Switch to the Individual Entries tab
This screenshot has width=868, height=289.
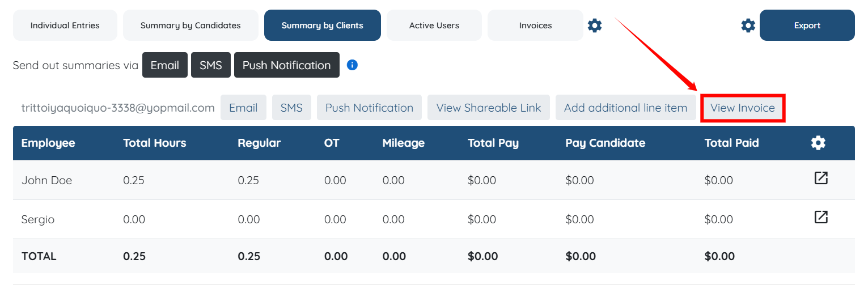point(65,25)
